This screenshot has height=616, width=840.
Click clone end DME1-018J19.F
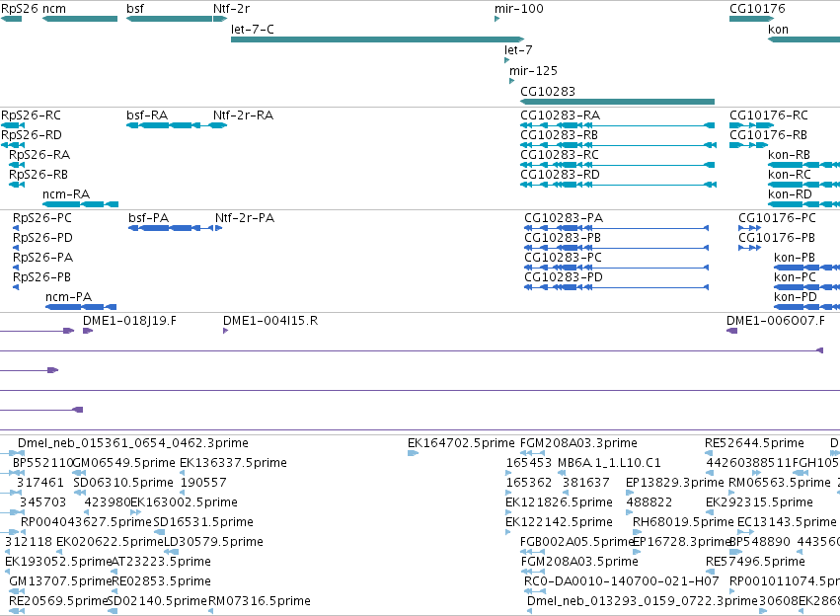coord(129,321)
